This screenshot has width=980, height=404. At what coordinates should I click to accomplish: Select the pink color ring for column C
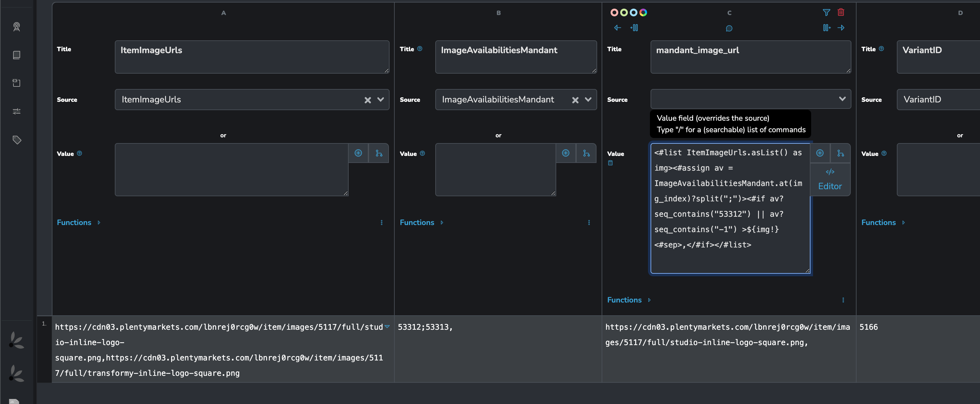pyautogui.click(x=614, y=12)
